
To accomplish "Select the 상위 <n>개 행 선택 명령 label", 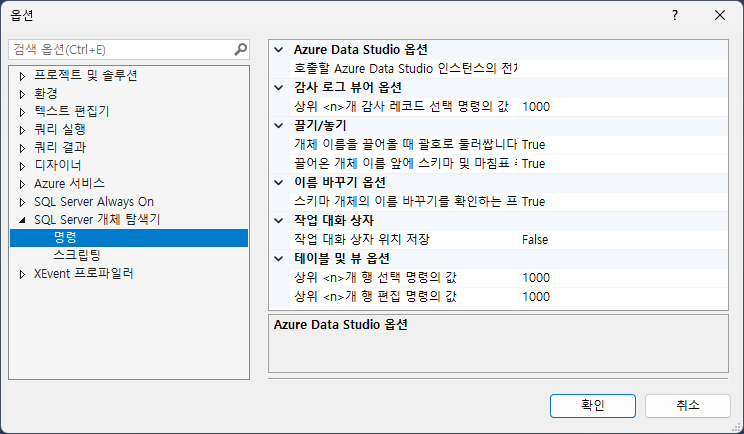I will point(375,277).
